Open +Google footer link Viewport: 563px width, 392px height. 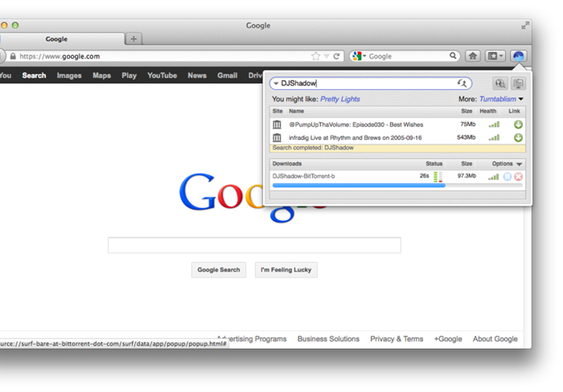[448, 339]
